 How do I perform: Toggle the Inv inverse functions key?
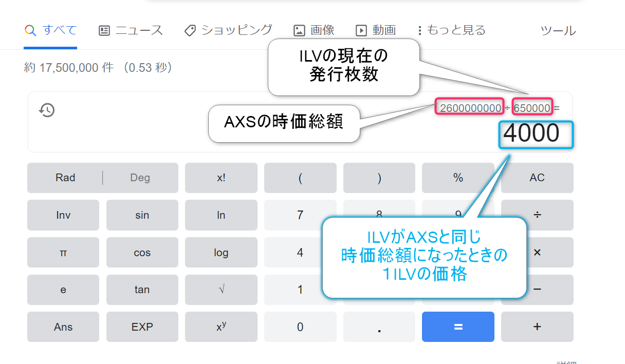click(x=63, y=215)
